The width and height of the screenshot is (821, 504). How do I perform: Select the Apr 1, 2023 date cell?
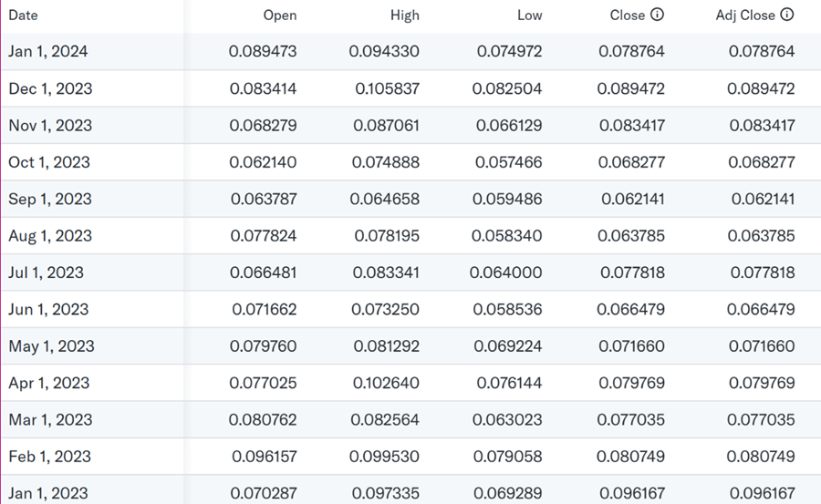[x=49, y=383]
